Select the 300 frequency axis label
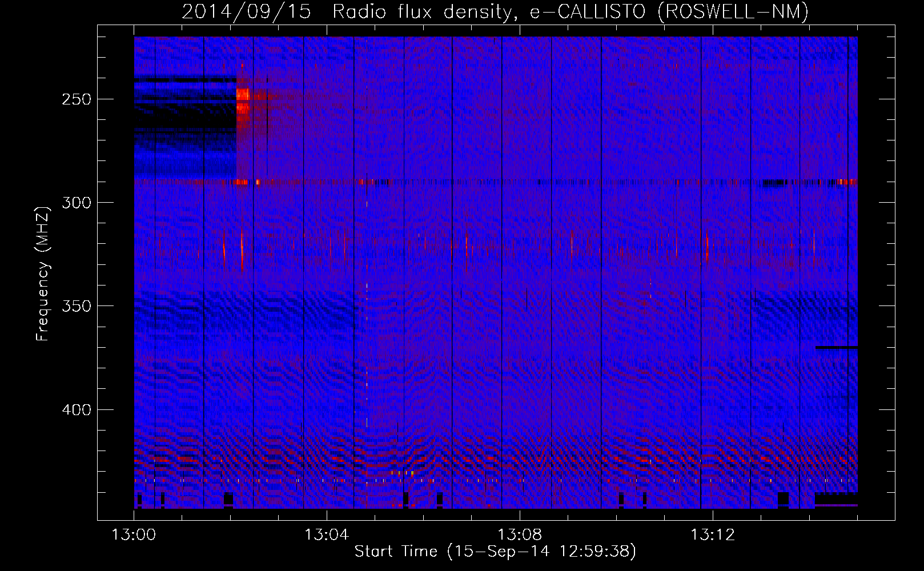The width and height of the screenshot is (924, 571). 77,203
